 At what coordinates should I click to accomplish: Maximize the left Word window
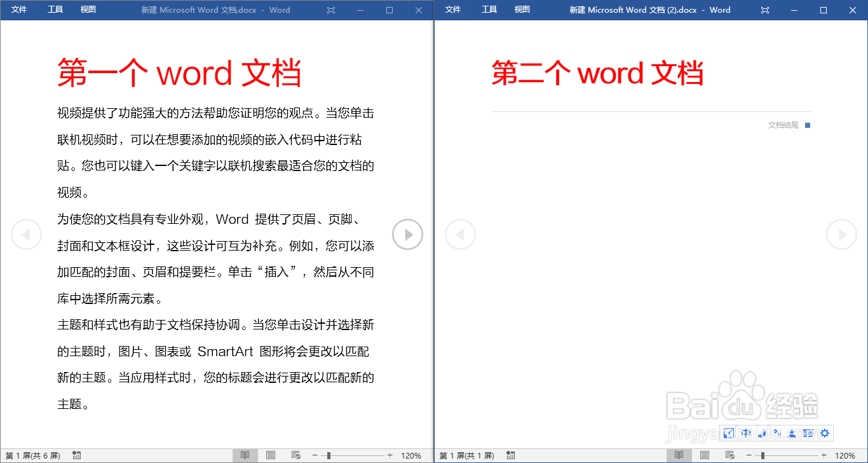pos(390,10)
